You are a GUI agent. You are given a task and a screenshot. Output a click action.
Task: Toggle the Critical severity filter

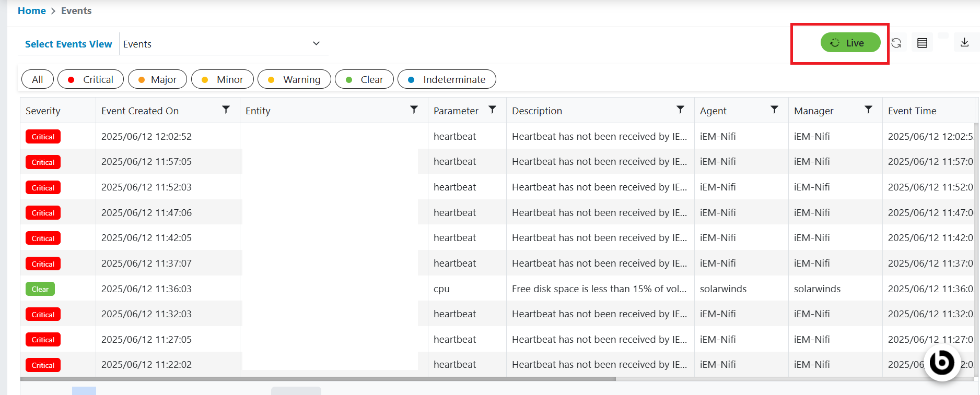coord(90,79)
